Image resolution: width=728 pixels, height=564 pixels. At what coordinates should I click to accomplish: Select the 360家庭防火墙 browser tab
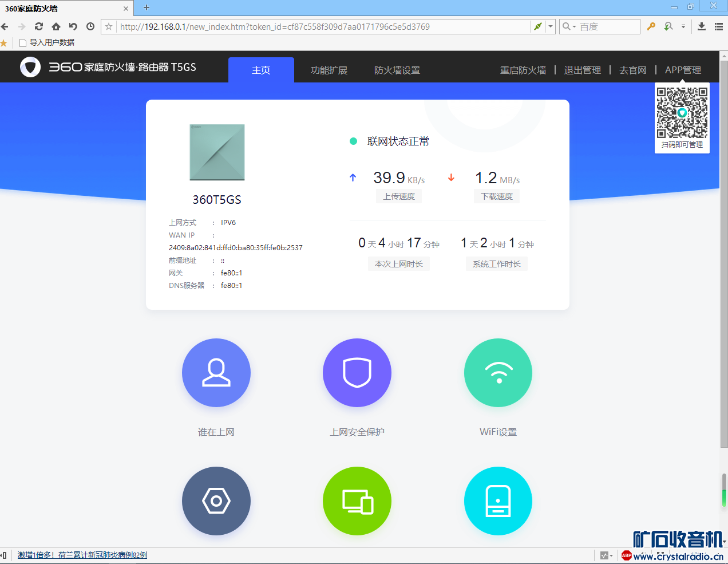pos(66,9)
